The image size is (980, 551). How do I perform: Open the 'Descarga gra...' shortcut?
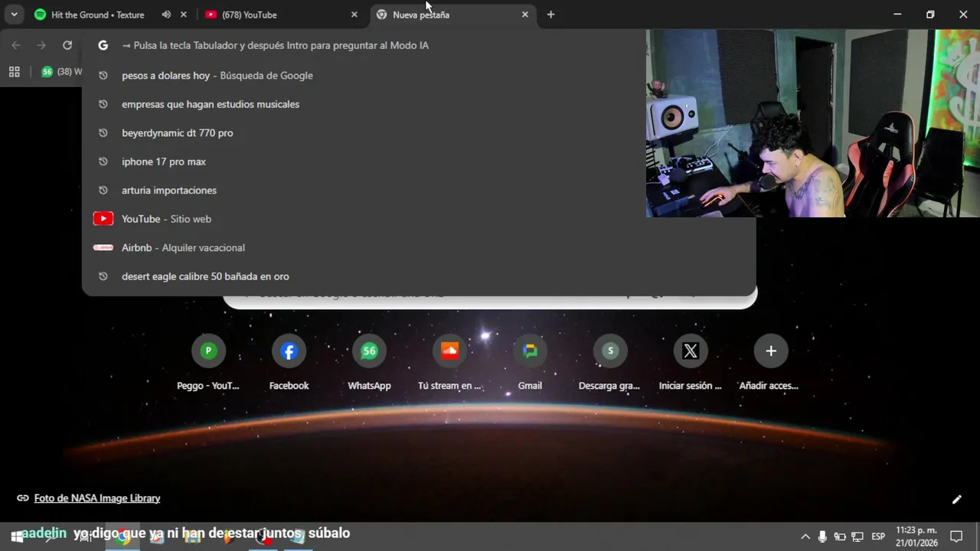[x=610, y=363]
